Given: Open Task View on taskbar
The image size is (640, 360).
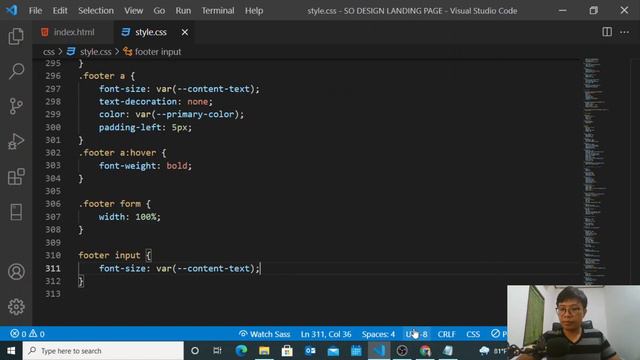Looking at the screenshot, I should click(x=217, y=351).
